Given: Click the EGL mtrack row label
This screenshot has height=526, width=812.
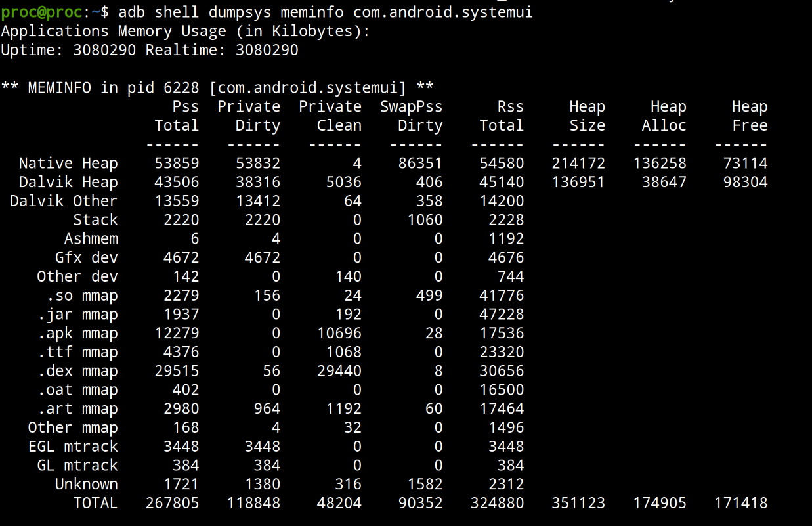Looking at the screenshot, I should click(x=73, y=447).
